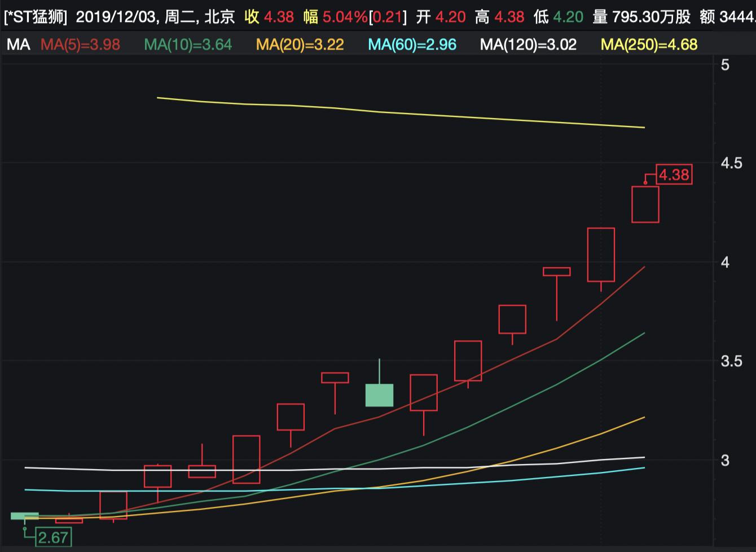Select the MA(120)=3.02 legend entry
The image size is (756, 552).
(528, 45)
